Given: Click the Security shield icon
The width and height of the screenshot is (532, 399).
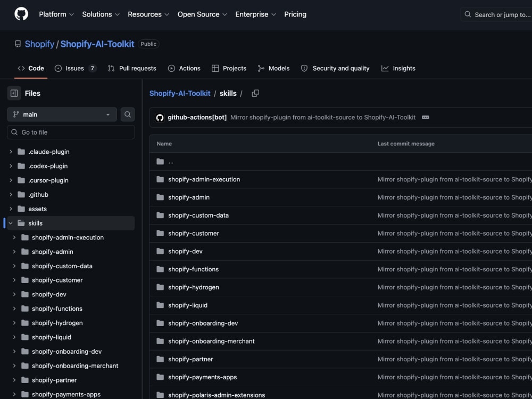Looking at the screenshot, I should (304, 68).
